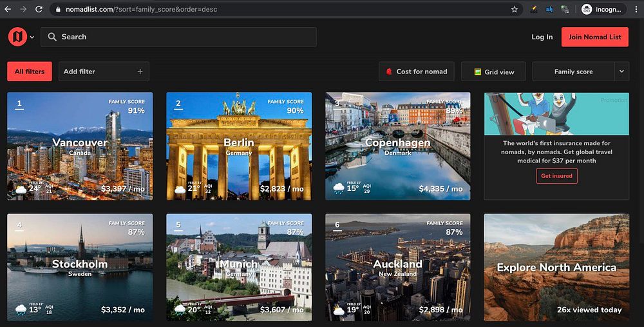Click the AQI 21 reading on Vancouver
The width and height of the screenshot is (644, 327).
tap(49, 189)
